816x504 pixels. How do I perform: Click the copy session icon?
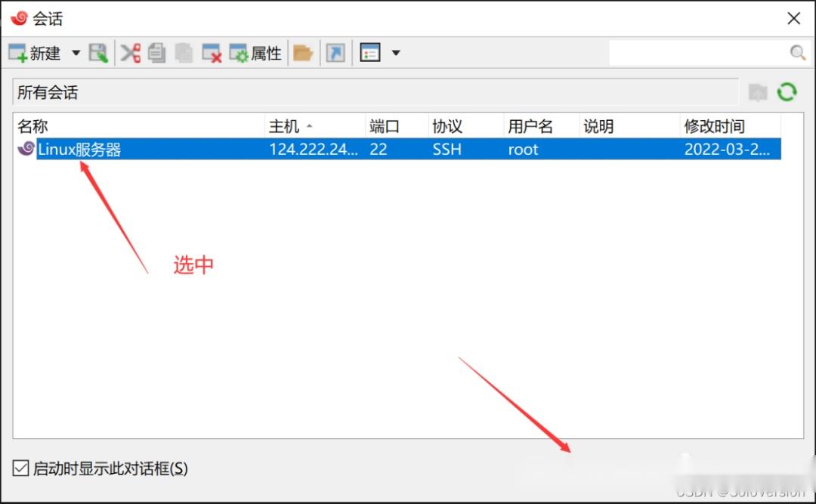tap(156, 53)
